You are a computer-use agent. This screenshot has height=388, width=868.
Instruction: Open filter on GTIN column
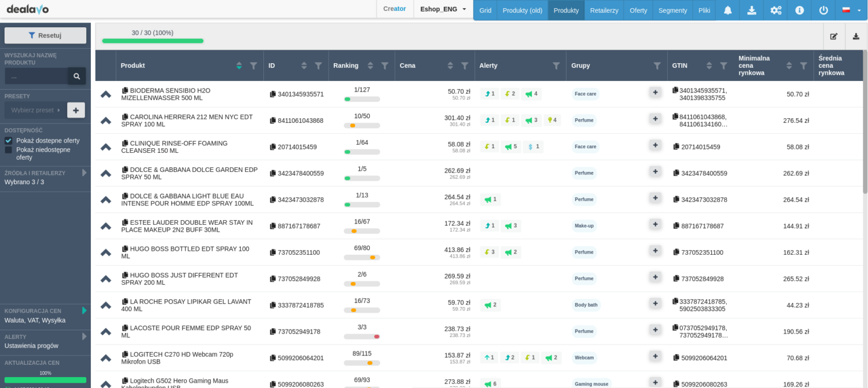coord(723,66)
